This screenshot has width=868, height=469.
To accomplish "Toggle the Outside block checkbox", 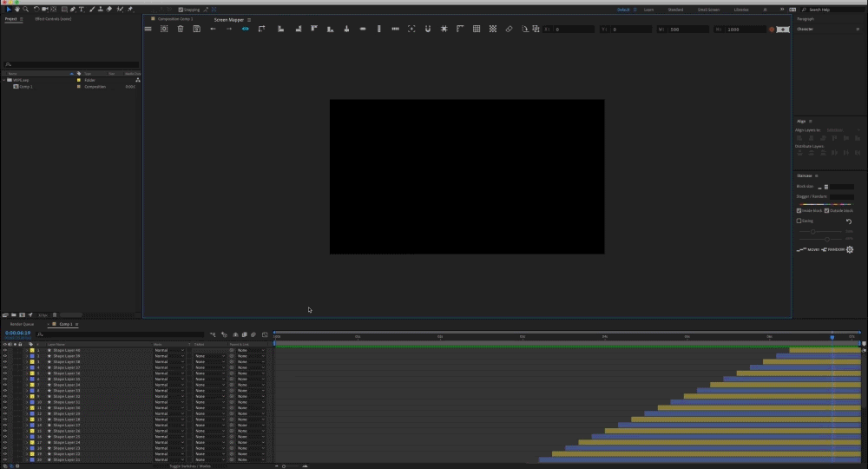I will click(826, 210).
